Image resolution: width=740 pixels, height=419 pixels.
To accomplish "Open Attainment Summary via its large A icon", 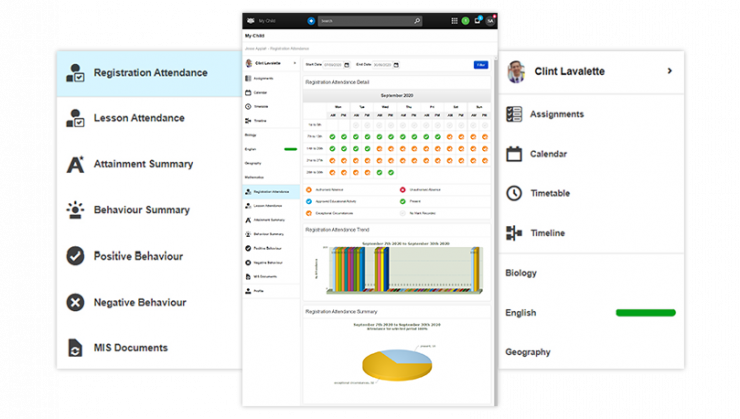I will click(x=75, y=165).
